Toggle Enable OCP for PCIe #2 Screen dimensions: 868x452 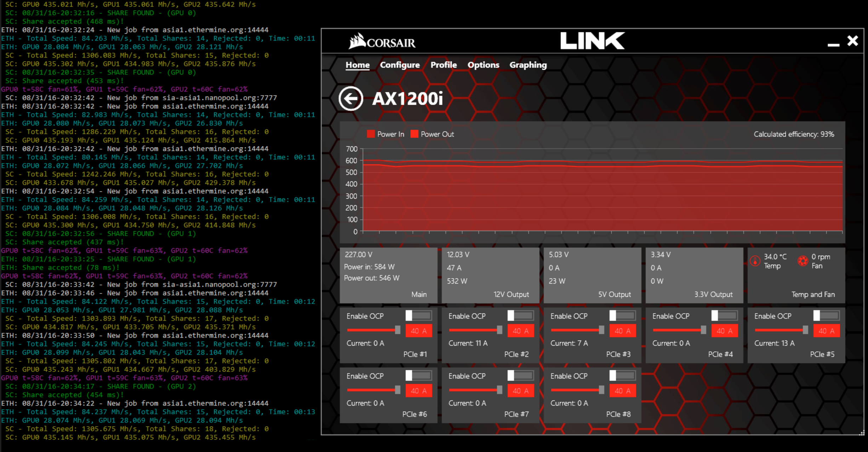point(521,315)
